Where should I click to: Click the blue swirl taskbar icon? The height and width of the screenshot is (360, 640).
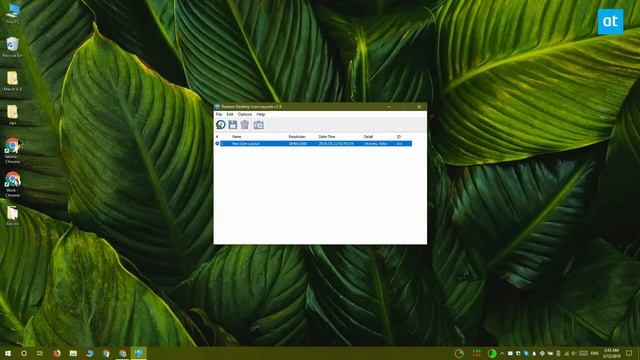(x=90, y=353)
